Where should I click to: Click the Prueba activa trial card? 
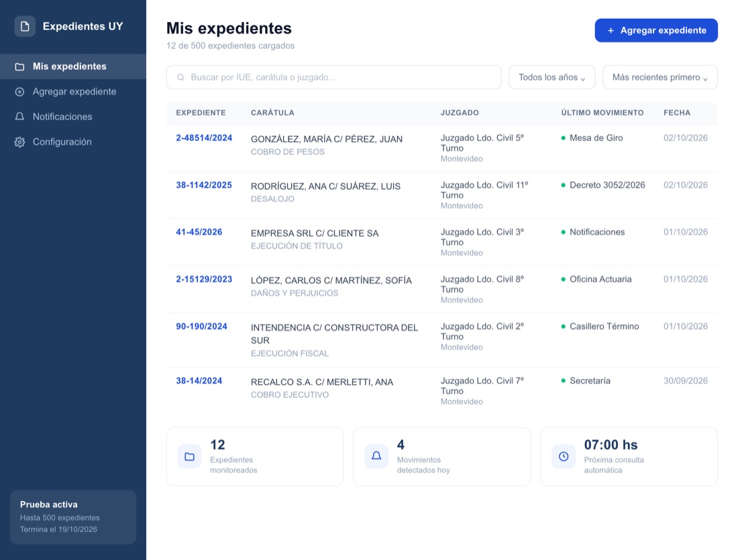coord(73,517)
